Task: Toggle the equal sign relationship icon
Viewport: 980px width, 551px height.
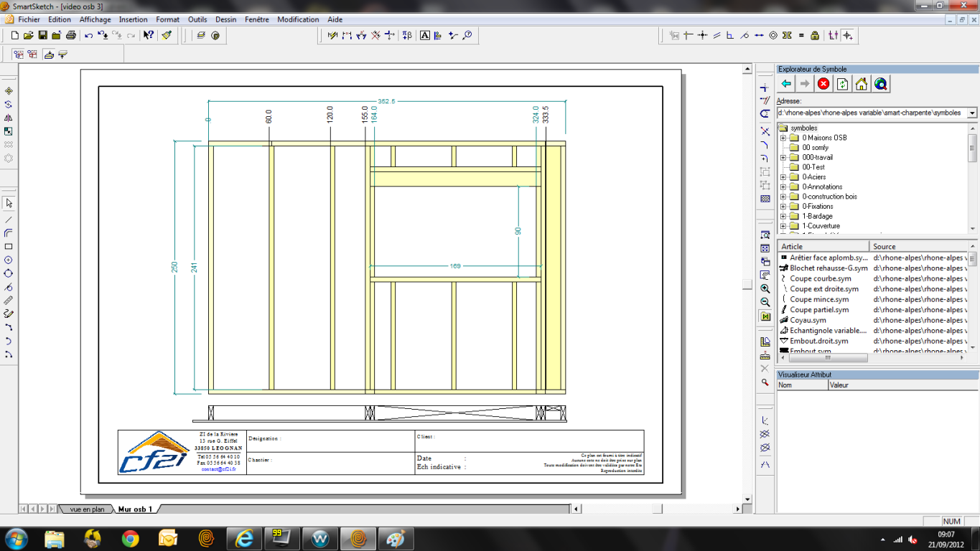Action: click(801, 35)
